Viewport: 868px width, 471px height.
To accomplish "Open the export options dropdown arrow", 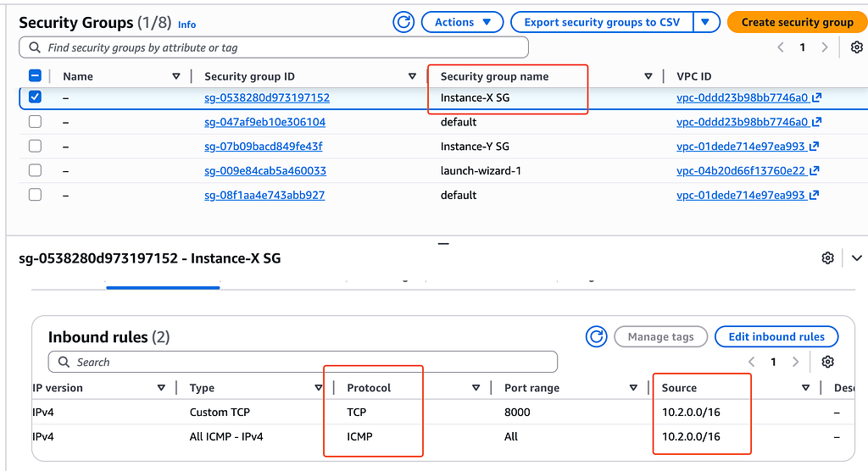I will click(x=705, y=22).
